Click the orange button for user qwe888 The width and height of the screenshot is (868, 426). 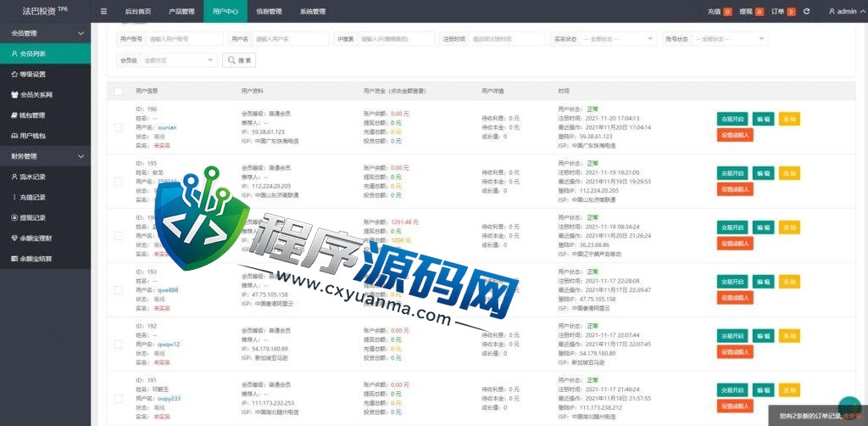click(x=735, y=298)
